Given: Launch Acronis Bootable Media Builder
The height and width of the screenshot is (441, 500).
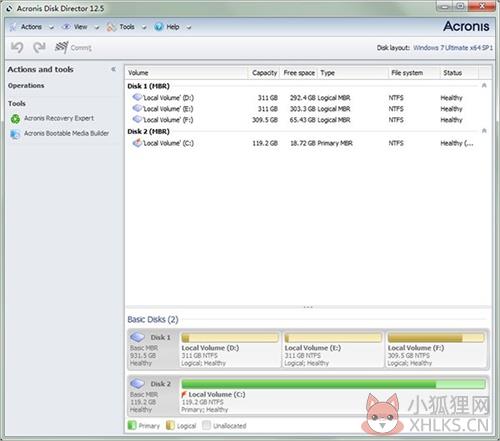Looking at the screenshot, I should pyautogui.click(x=66, y=133).
